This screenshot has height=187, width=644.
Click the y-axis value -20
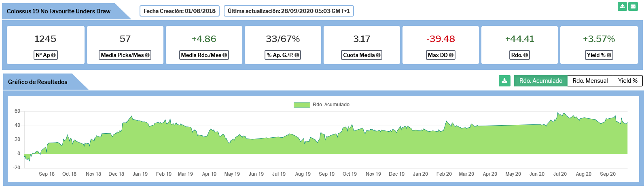tap(17, 168)
